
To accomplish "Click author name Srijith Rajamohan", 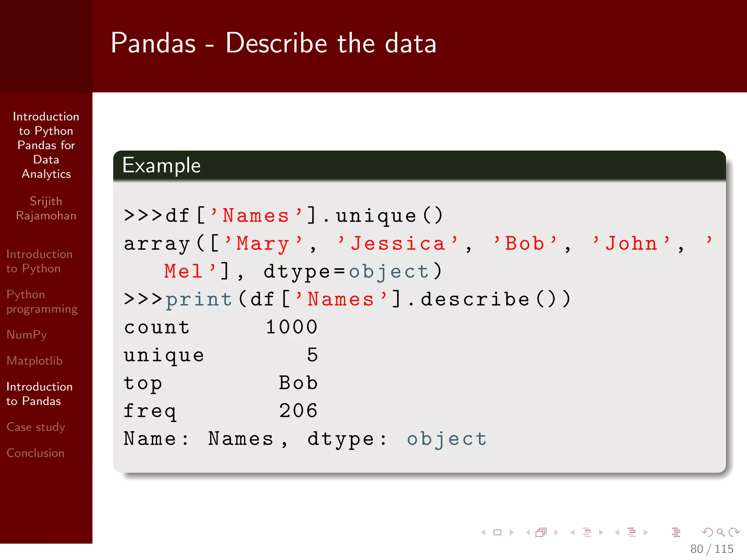I will (x=46, y=208).
